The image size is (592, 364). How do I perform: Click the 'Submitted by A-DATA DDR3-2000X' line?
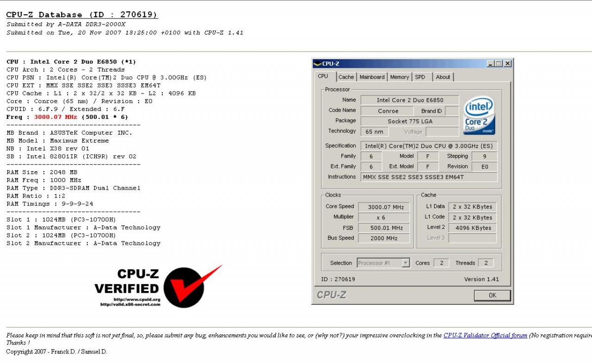click(x=66, y=24)
